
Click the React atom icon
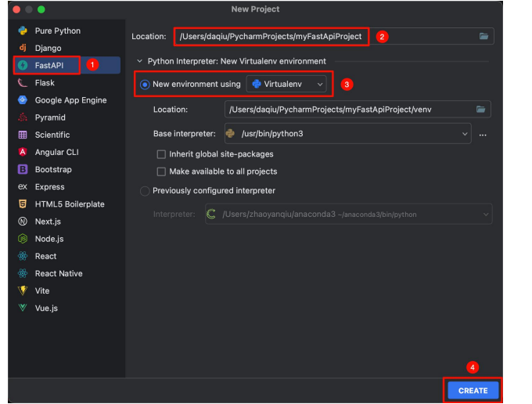click(23, 256)
